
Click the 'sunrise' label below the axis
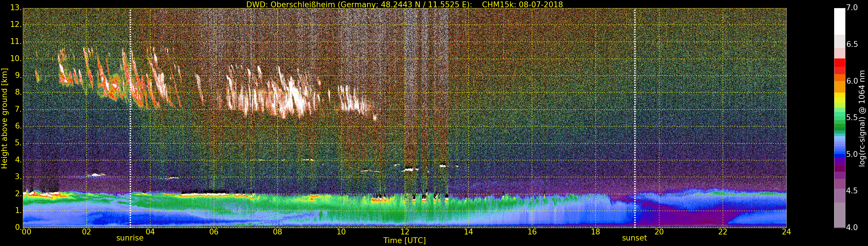click(x=130, y=238)
